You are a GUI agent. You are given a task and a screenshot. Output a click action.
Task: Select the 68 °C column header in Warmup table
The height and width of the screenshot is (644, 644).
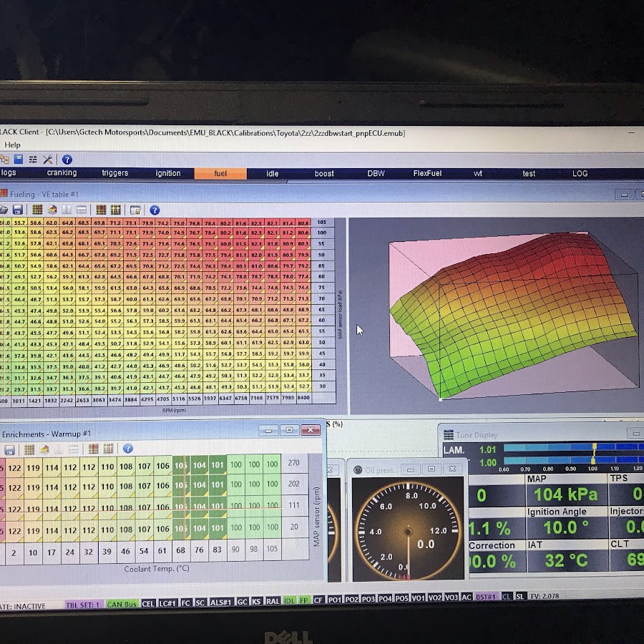click(181, 550)
